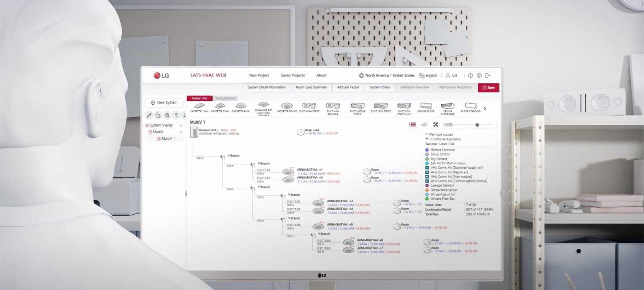The image size is (644, 290).
Task: Open the About menu item
Action: point(321,75)
